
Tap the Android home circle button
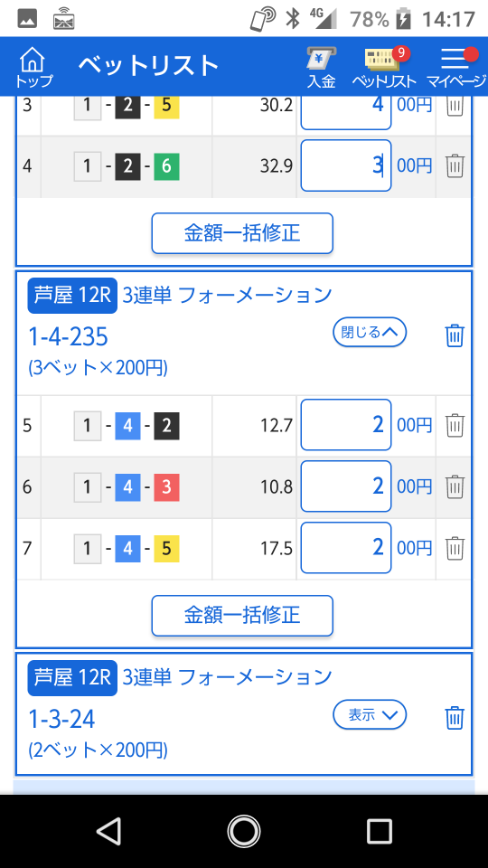pos(243,831)
